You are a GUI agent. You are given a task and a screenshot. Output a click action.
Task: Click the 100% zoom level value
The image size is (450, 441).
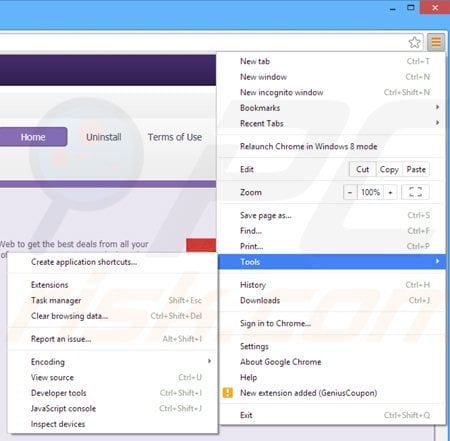370,192
